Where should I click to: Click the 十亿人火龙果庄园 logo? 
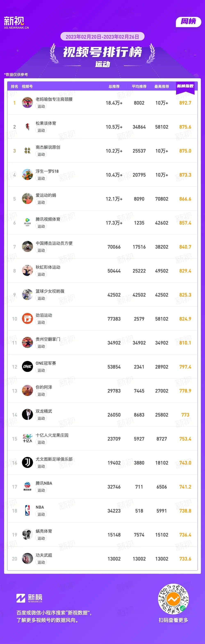27,439
